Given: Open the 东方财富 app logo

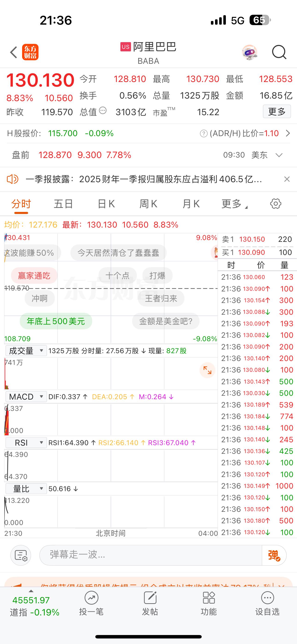Looking at the screenshot, I should [30, 52].
